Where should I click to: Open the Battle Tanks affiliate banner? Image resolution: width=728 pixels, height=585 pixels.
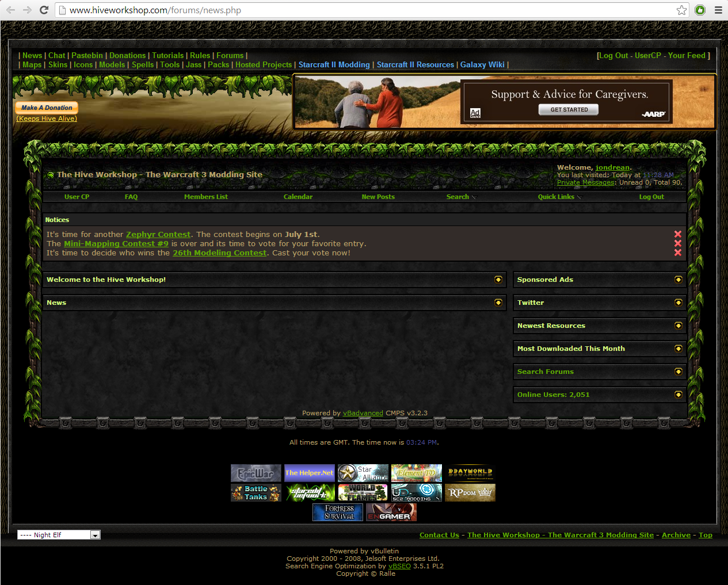point(256,492)
